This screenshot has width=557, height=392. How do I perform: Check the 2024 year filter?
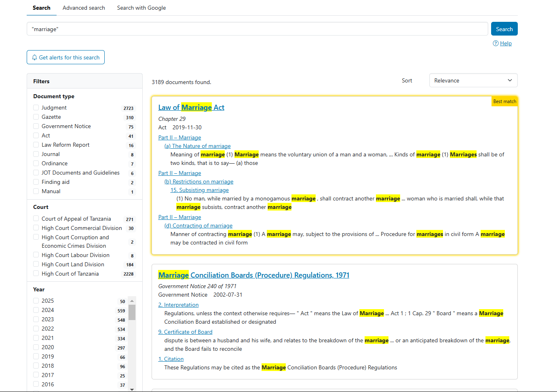pyautogui.click(x=36, y=310)
